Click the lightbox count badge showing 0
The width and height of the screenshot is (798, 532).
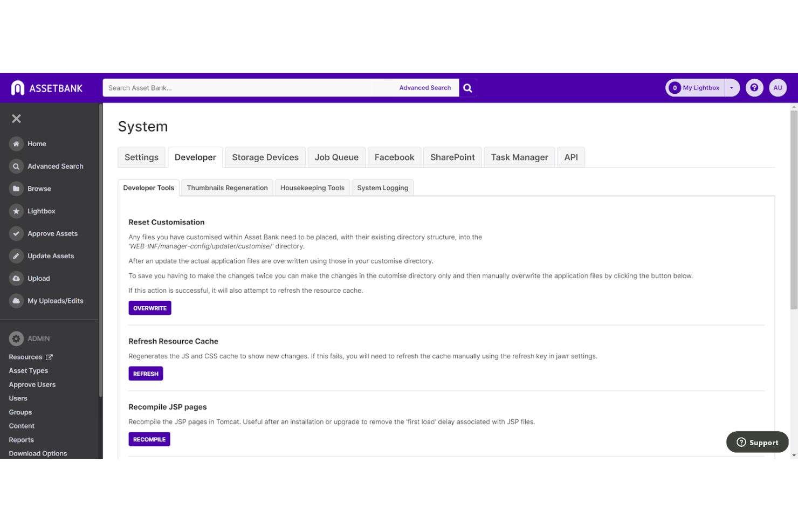675,88
